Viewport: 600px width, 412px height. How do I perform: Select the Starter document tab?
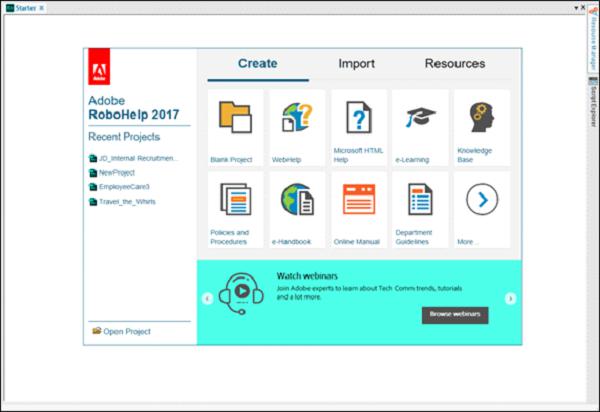click(x=26, y=8)
